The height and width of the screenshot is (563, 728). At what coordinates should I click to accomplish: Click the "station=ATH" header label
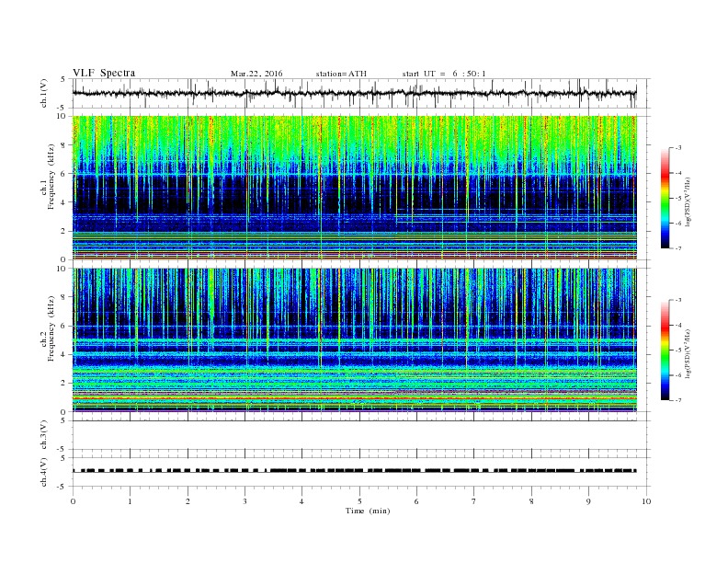click(341, 74)
